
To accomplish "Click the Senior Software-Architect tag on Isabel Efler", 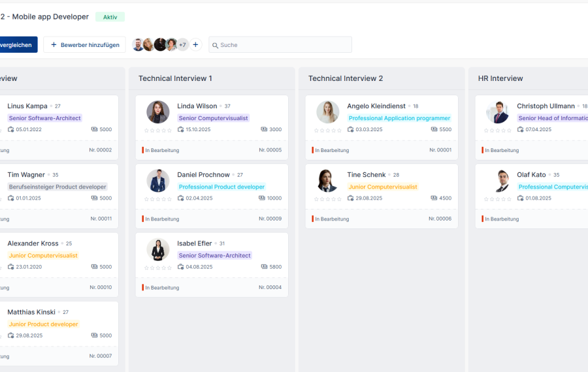I will (215, 256).
